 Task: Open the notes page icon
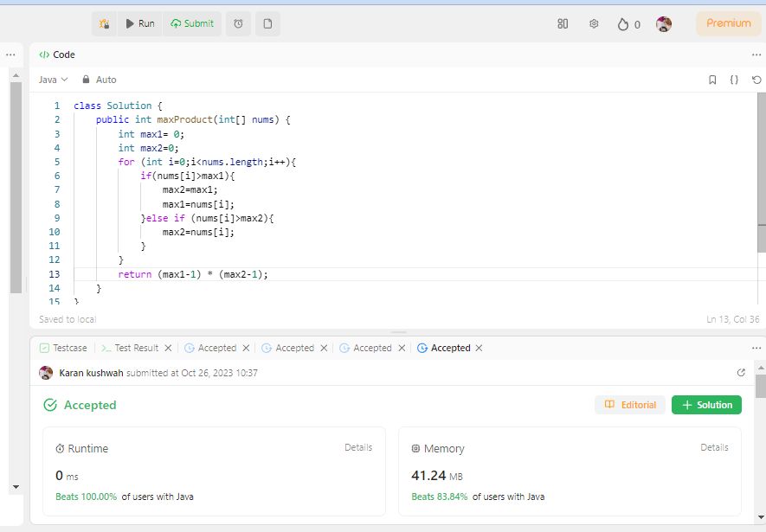tap(267, 24)
